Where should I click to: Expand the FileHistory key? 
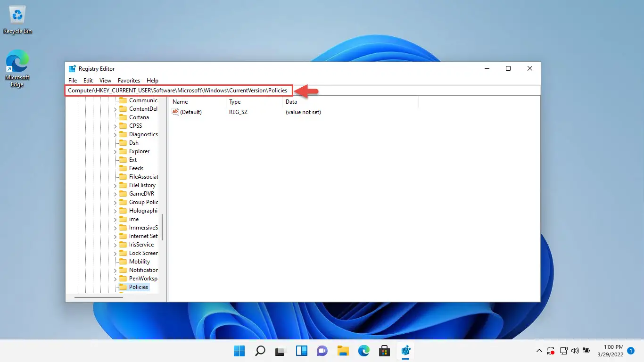[x=115, y=185]
